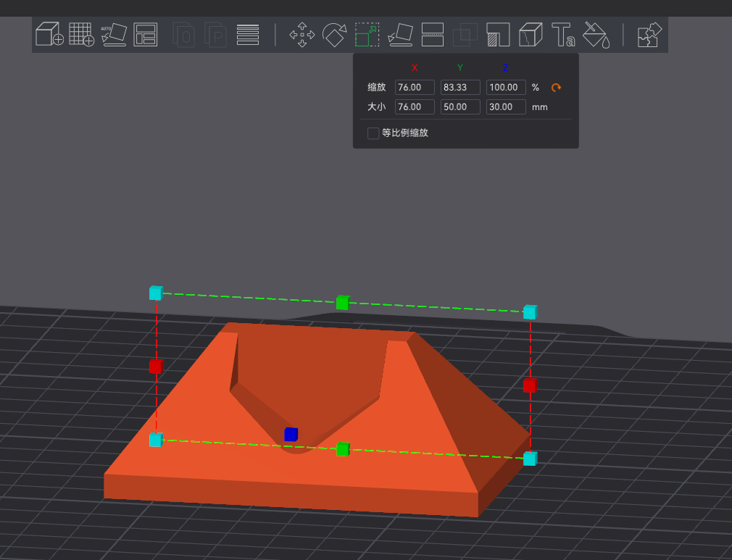The image size is (732, 560).
Task: Click the Arrange all objects icon
Action: click(x=145, y=34)
